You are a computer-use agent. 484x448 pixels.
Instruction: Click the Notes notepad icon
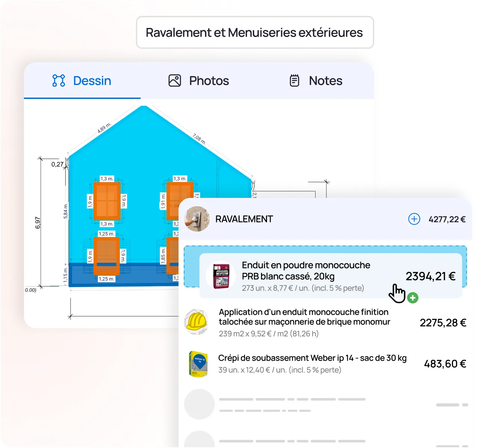coord(295,81)
